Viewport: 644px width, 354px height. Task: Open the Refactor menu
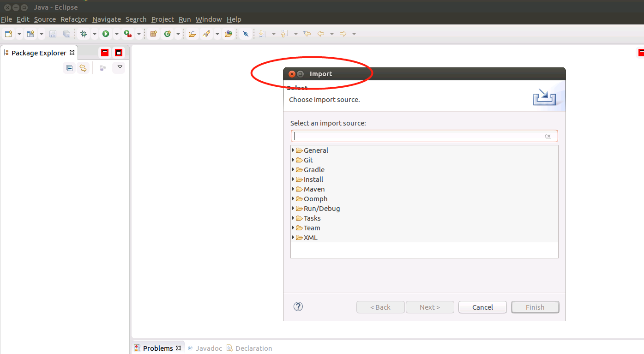tap(74, 19)
